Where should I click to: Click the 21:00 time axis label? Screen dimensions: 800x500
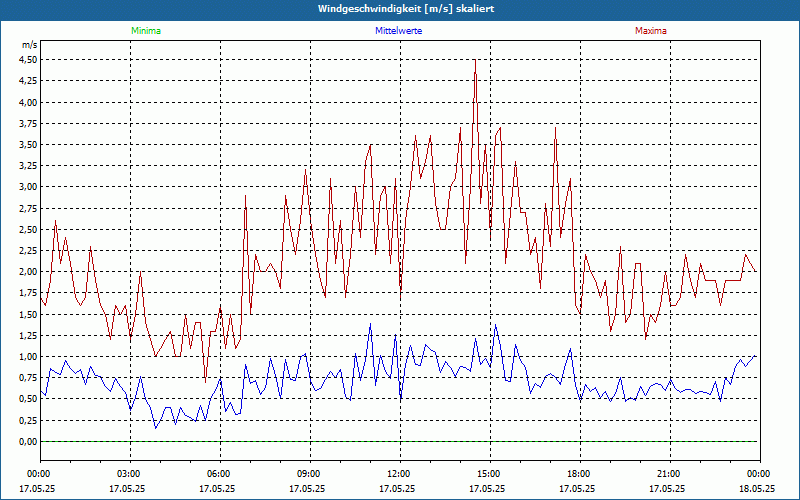(669, 474)
